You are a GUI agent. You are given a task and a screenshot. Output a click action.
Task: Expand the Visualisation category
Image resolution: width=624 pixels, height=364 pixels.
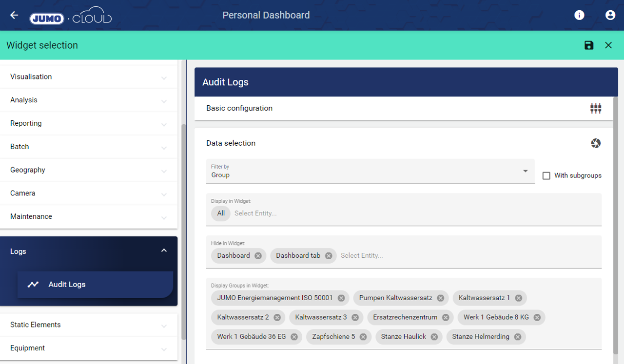[89, 77]
